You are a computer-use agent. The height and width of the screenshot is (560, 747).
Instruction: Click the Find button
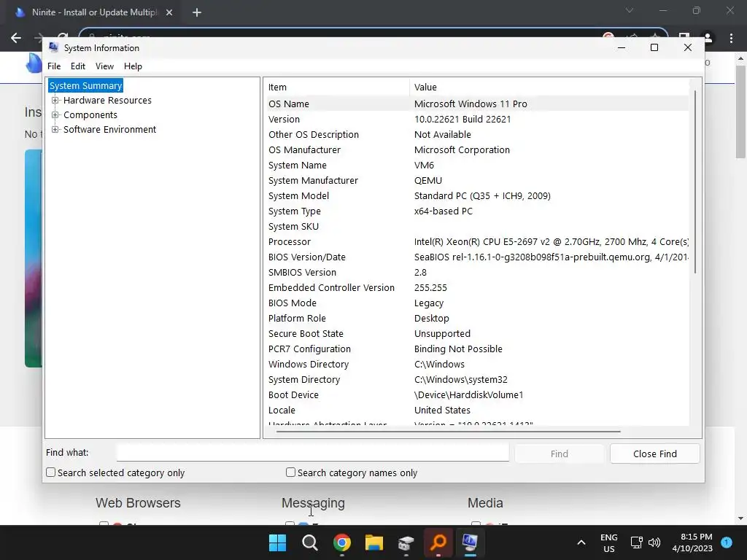pyautogui.click(x=560, y=454)
